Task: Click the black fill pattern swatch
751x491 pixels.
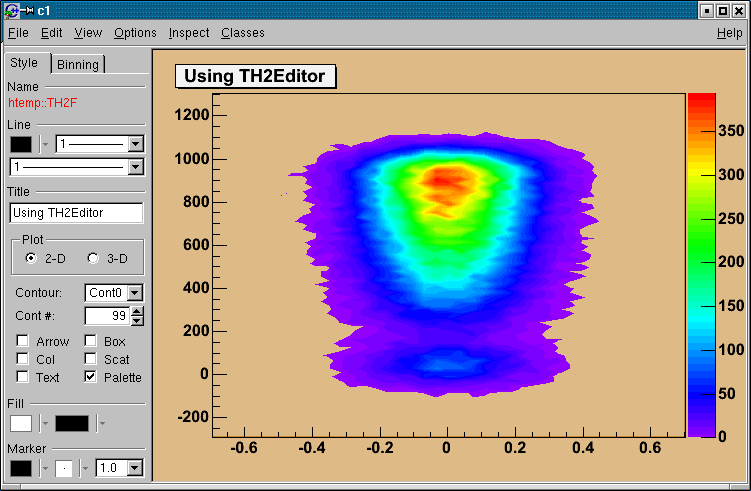Action: pos(72,423)
